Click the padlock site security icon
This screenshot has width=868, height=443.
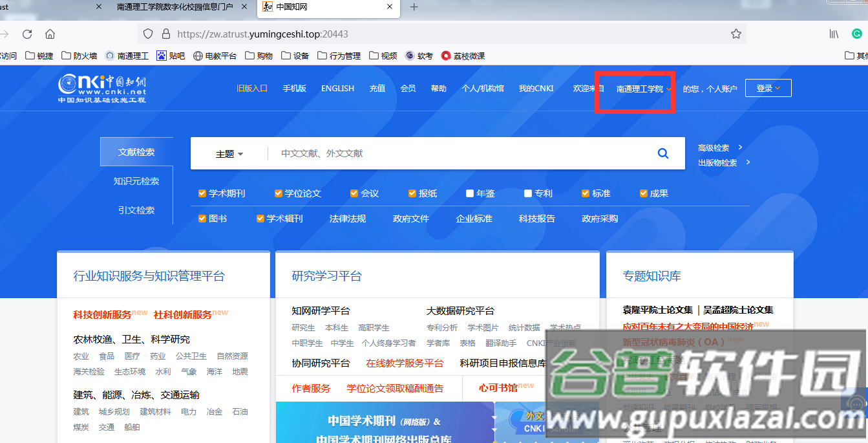pyautogui.click(x=165, y=34)
